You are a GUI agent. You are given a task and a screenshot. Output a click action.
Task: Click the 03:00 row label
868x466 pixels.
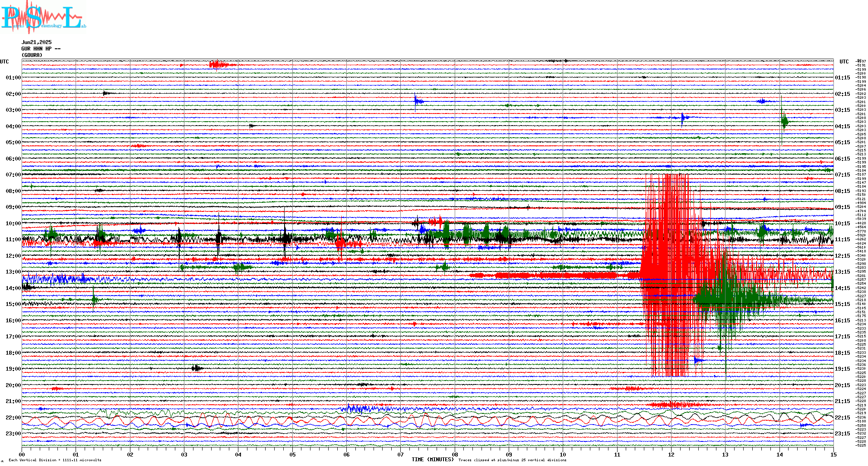click(13, 110)
